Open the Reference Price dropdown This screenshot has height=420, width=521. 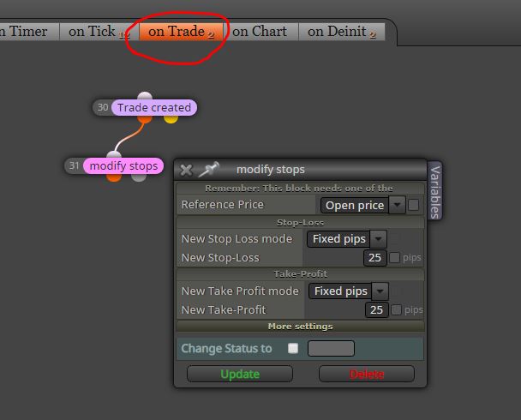[362, 206]
